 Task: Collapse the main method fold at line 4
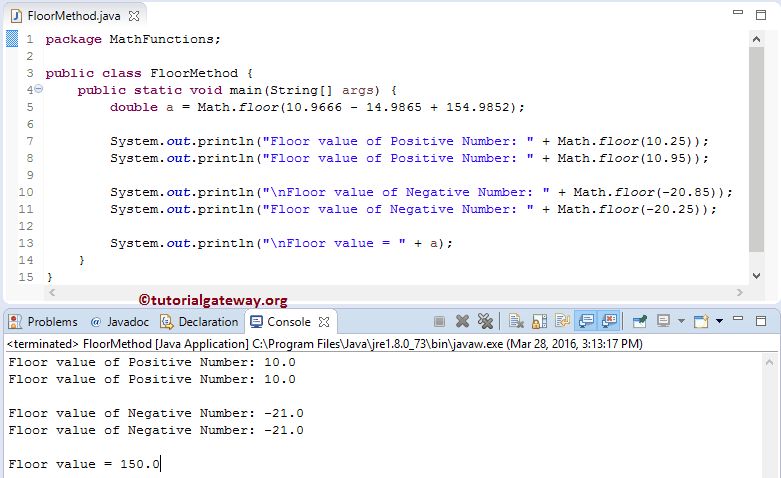38,89
